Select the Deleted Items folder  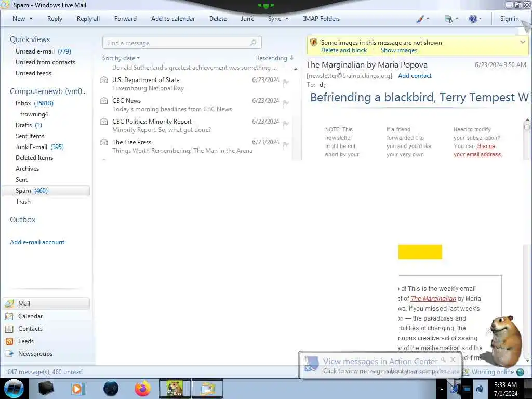point(34,158)
